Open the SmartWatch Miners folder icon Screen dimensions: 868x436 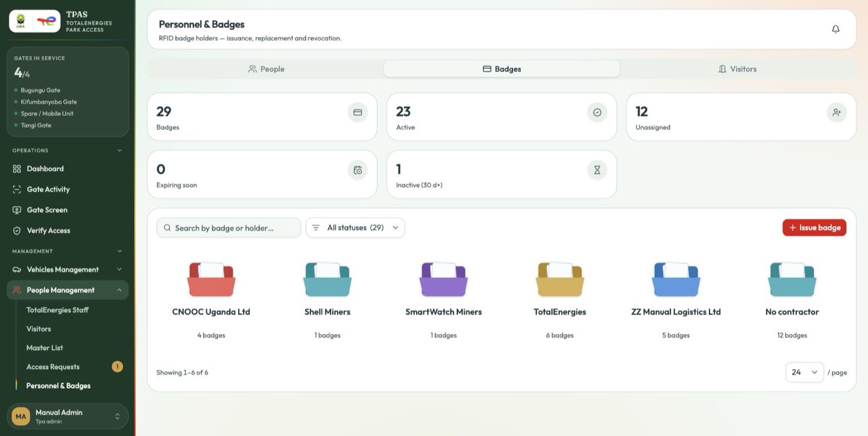click(x=444, y=279)
